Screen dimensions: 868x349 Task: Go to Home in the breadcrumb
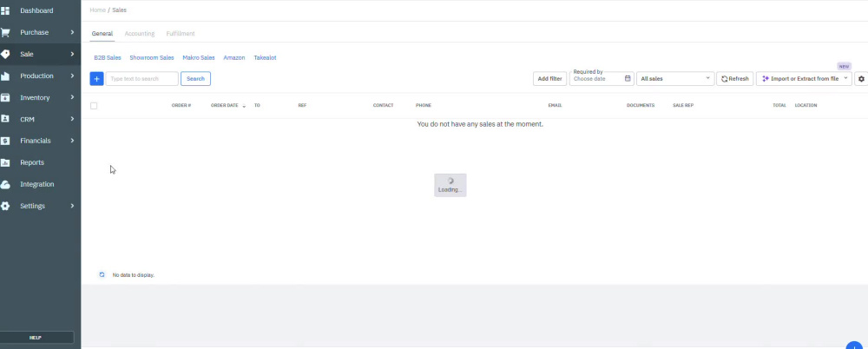97,10
